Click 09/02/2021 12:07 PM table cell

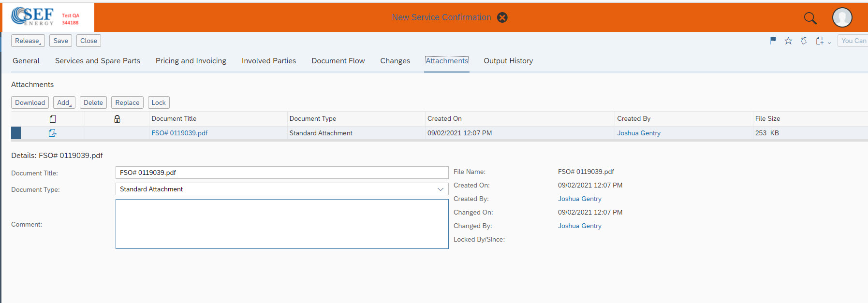[x=459, y=133]
